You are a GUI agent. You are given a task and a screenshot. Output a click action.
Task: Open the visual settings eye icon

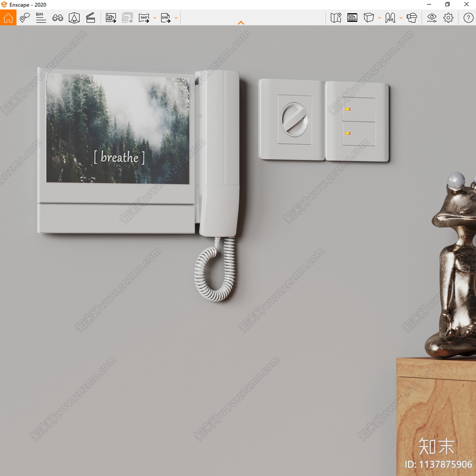(432, 18)
